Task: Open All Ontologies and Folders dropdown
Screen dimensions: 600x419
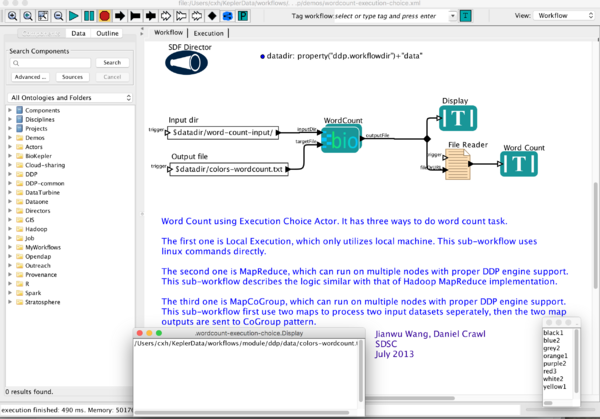Action: (x=70, y=98)
